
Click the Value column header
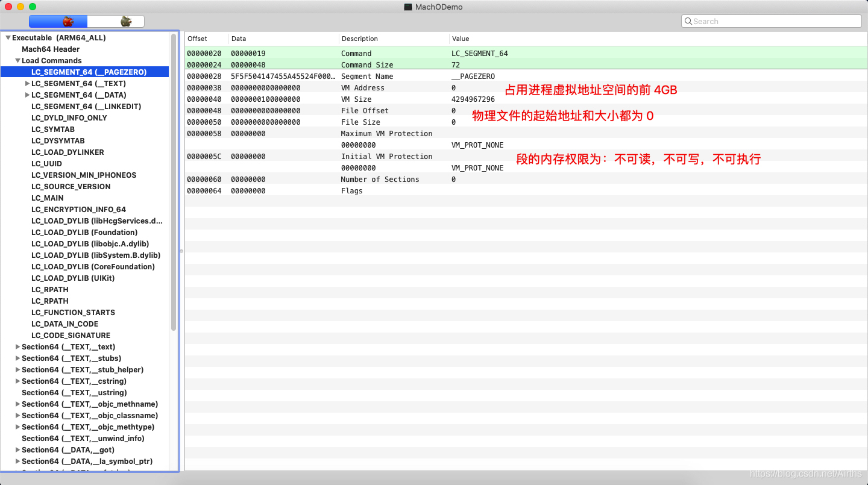coord(658,39)
